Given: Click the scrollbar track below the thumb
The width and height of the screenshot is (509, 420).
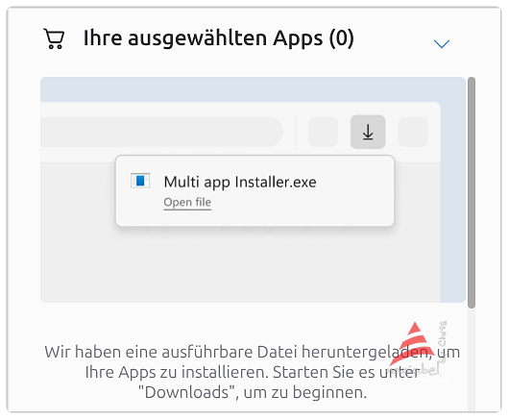Looking at the screenshot, I should pos(472,358).
